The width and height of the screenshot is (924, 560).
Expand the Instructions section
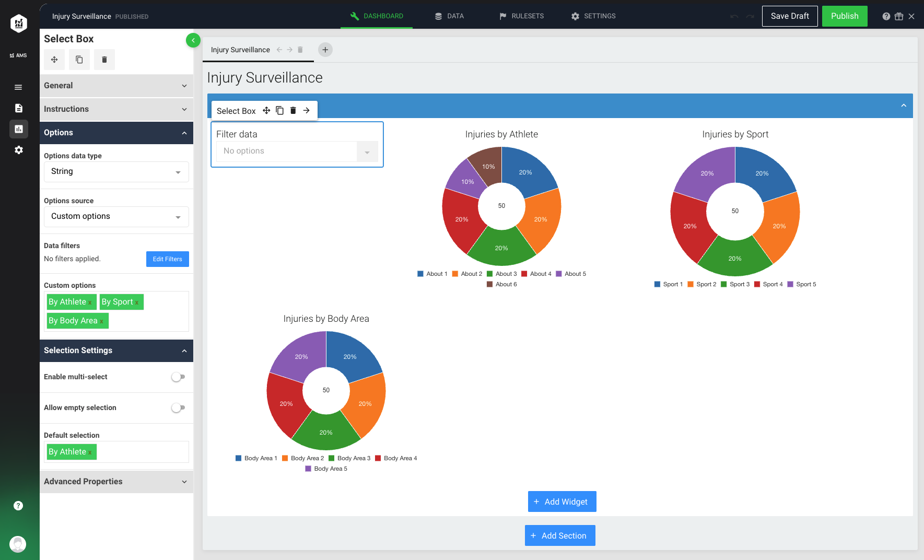point(116,109)
